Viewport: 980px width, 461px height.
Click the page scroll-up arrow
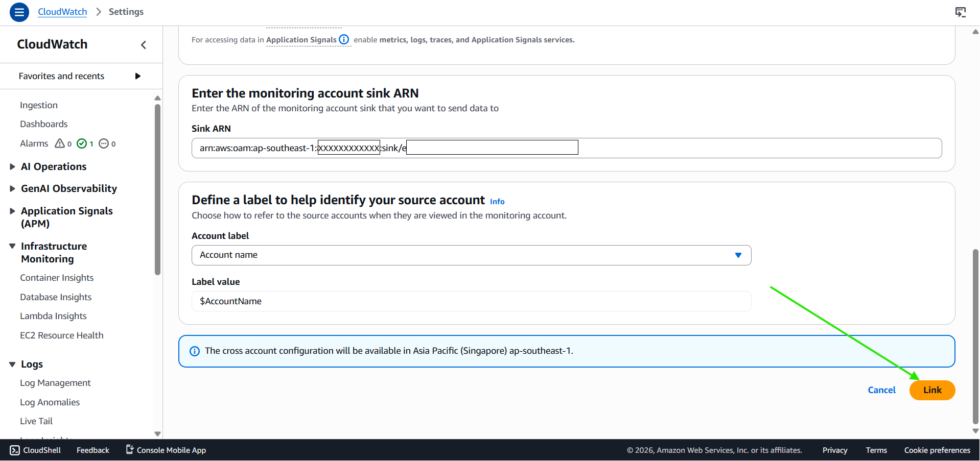point(975,32)
